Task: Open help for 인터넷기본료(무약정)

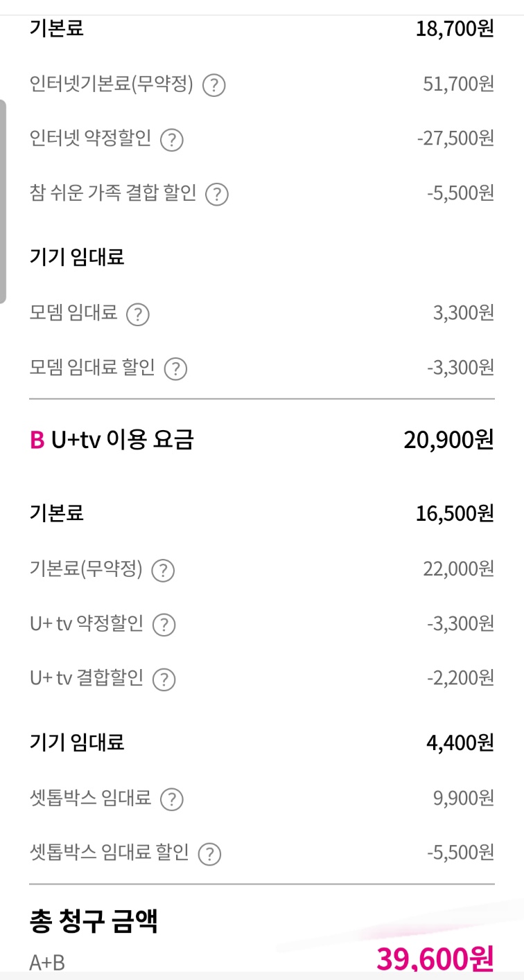Action: (x=214, y=86)
